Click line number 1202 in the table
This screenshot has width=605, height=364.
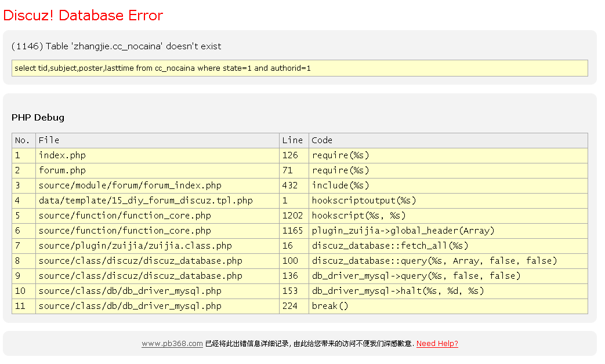(x=293, y=215)
